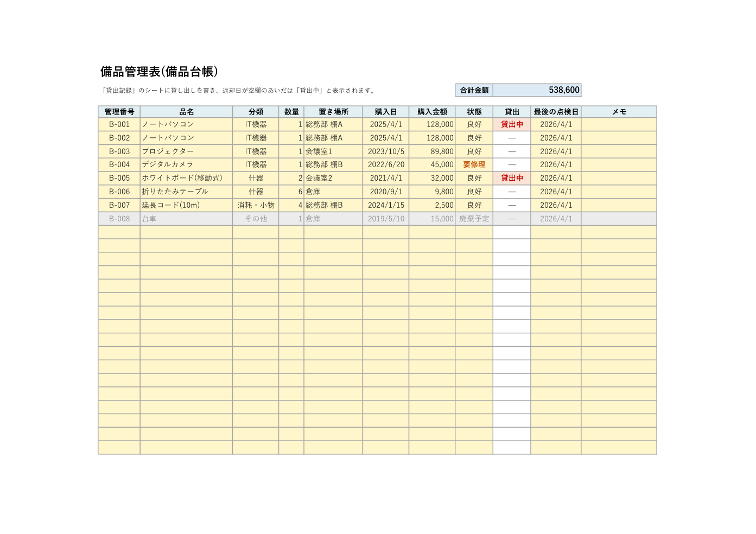This screenshot has height=534, width=756.
Task: Click the 備品管理表(備品台帳) title
Action: coord(159,72)
